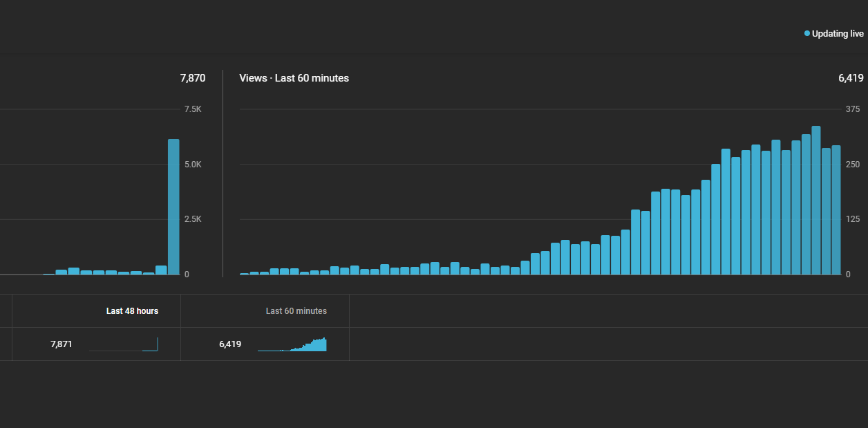This screenshot has width=868, height=428.
Task: Click the 250 axis gridline label
Action: [x=853, y=165]
